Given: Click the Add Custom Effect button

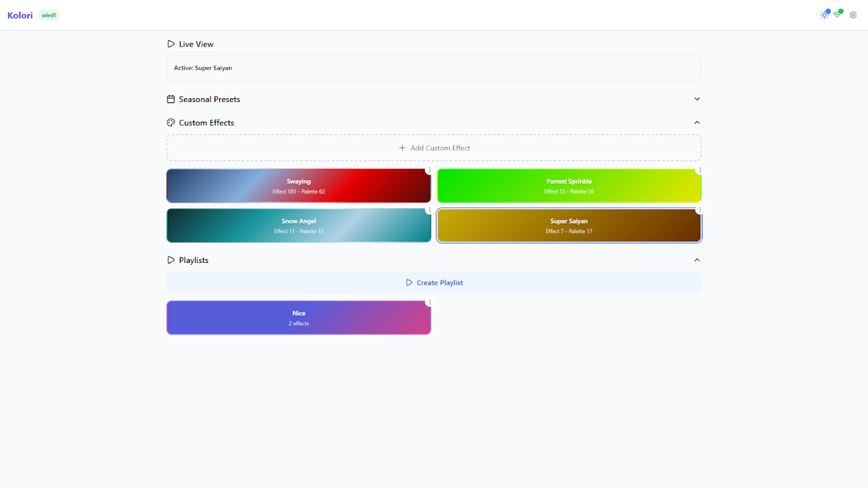Looking at the screenshot, I should pyautogui.click(x=434, y=148).
